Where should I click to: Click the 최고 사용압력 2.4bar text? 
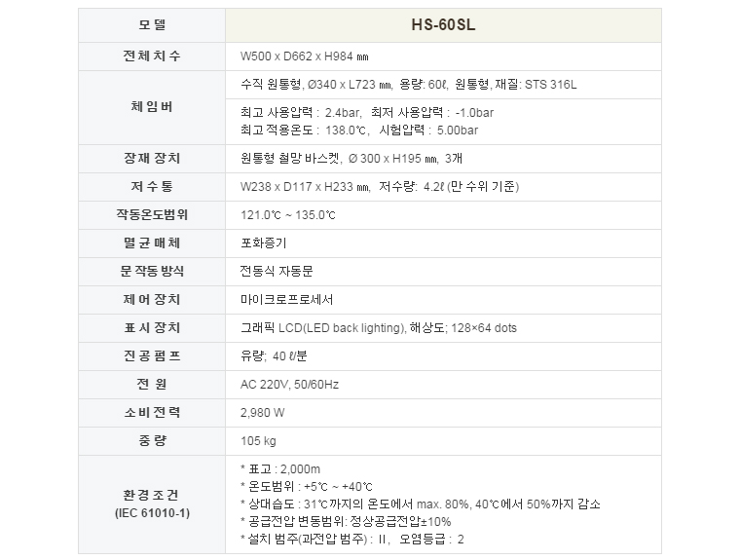tap(301, 112)
